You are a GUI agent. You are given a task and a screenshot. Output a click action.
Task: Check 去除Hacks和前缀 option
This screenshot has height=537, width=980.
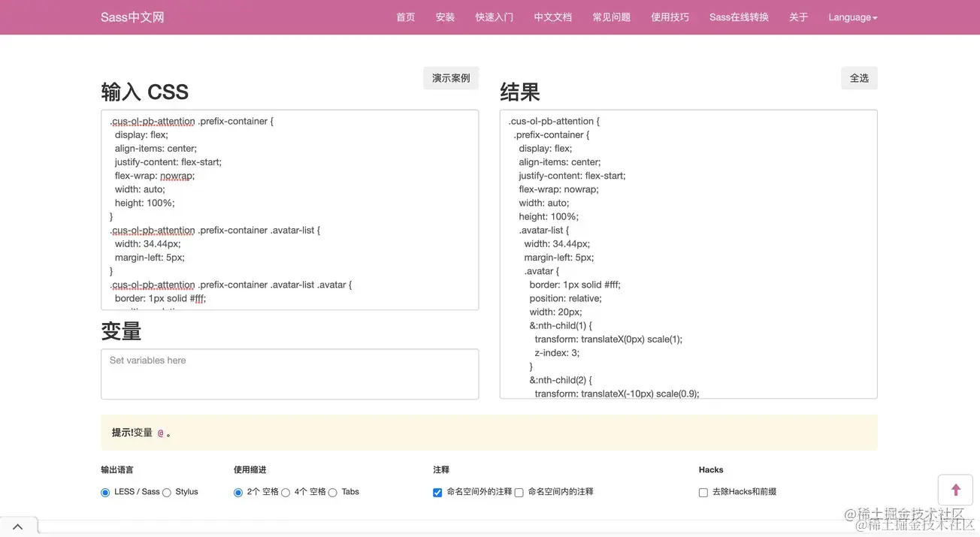pyautogui.click(x=703, y=492)
